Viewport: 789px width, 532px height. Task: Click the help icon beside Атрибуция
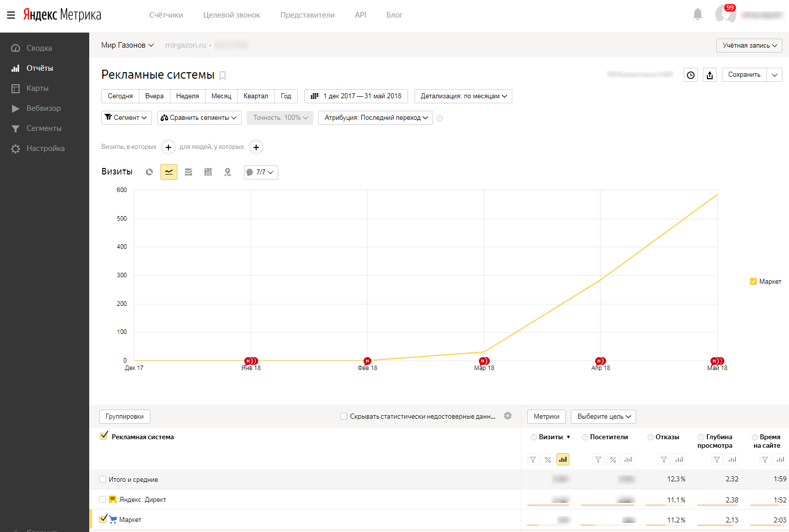point(440,118)
